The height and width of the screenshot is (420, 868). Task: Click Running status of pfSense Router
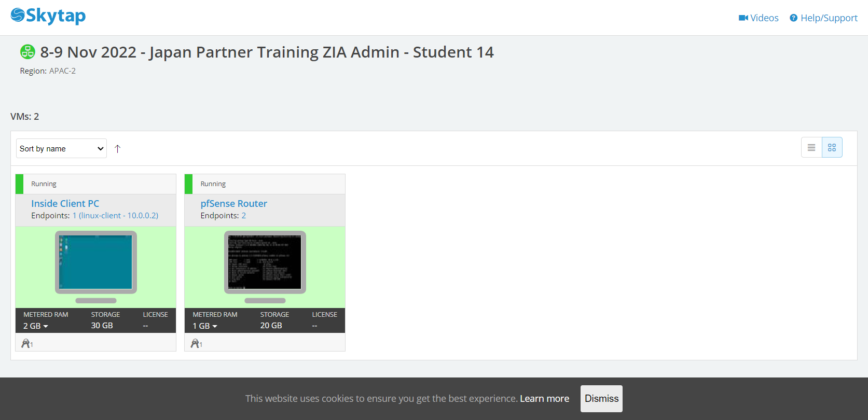(x=213, y=184)
